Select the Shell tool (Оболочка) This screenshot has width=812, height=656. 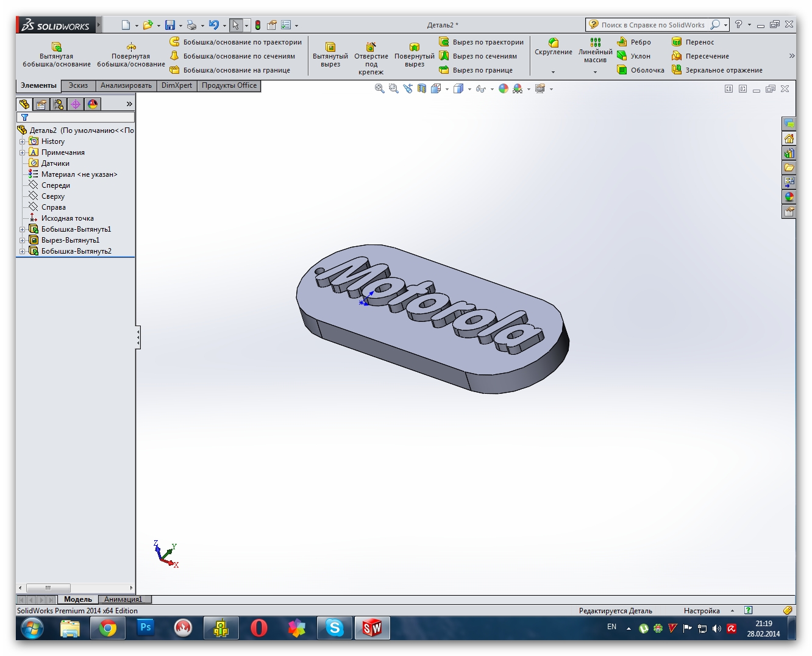(x=641, y=70)
